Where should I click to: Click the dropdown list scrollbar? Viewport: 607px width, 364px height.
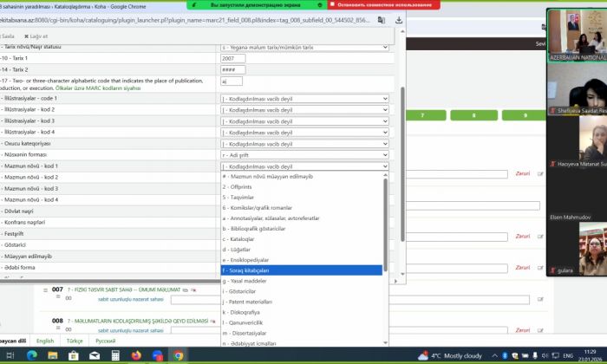click(385, 225)
